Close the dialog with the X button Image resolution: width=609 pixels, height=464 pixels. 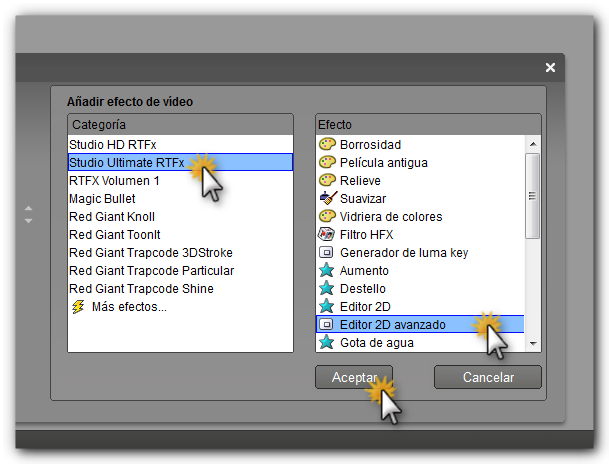pos(550,67)
